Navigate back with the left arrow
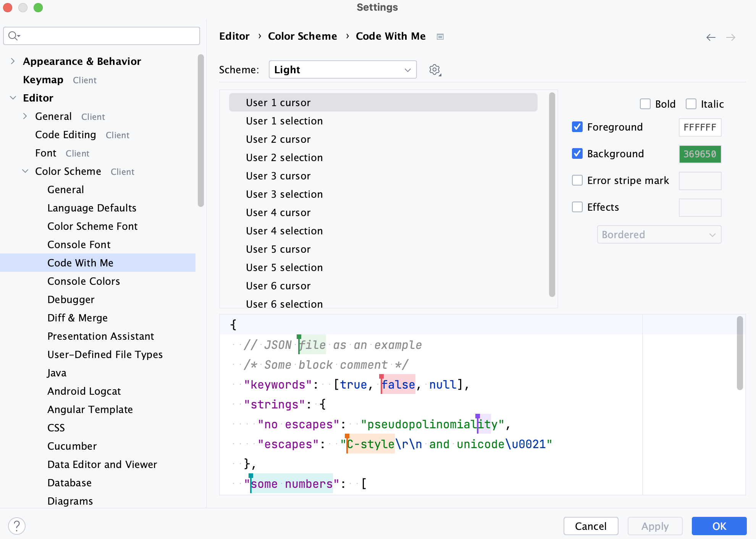The image size is (756, 539). (x=711, y=37)
